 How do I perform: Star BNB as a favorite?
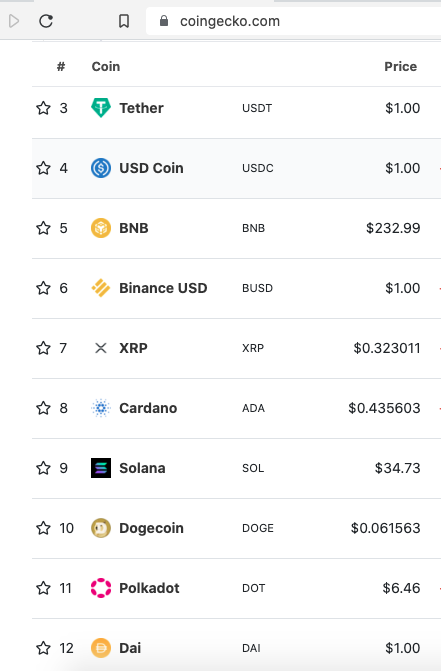pyautogui.click(x=43, y=228)
